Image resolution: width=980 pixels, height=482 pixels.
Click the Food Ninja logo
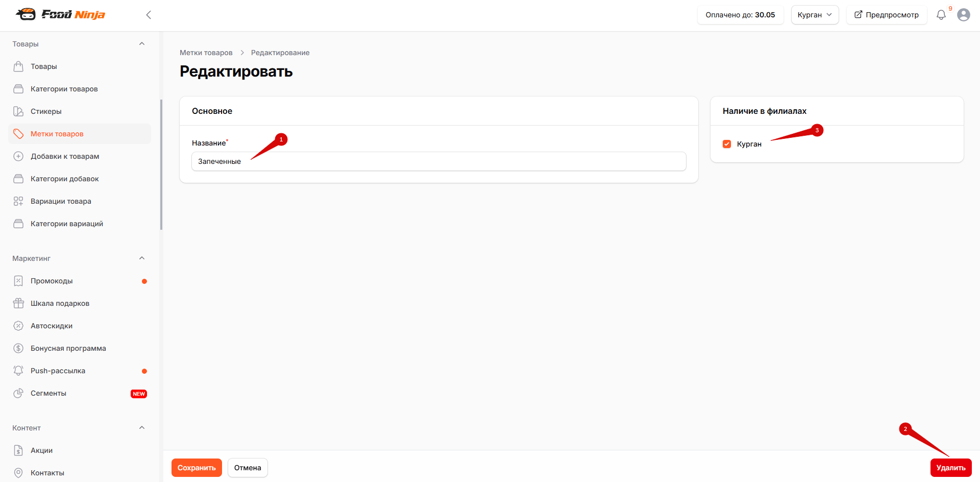click(x=60, y=14)
